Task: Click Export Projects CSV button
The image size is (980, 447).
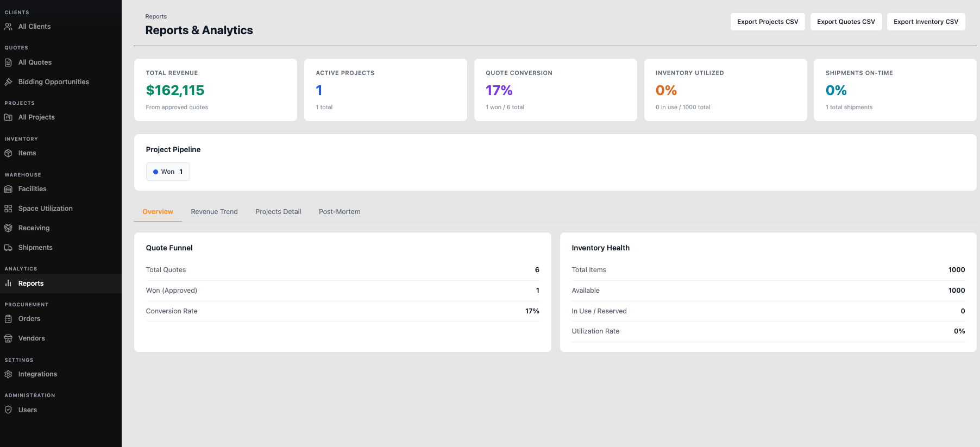Action: [x=768, y=22]
